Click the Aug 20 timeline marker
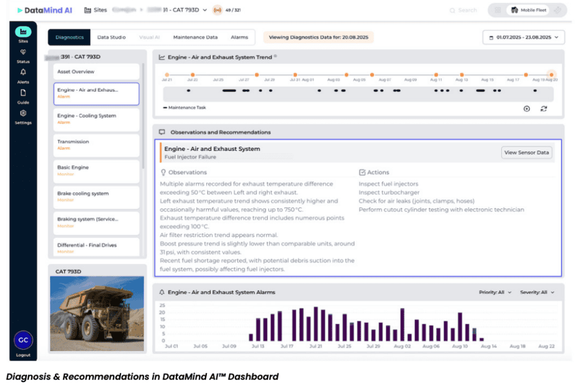This screenshot has height=386, width=588. [x=551, y=75]
